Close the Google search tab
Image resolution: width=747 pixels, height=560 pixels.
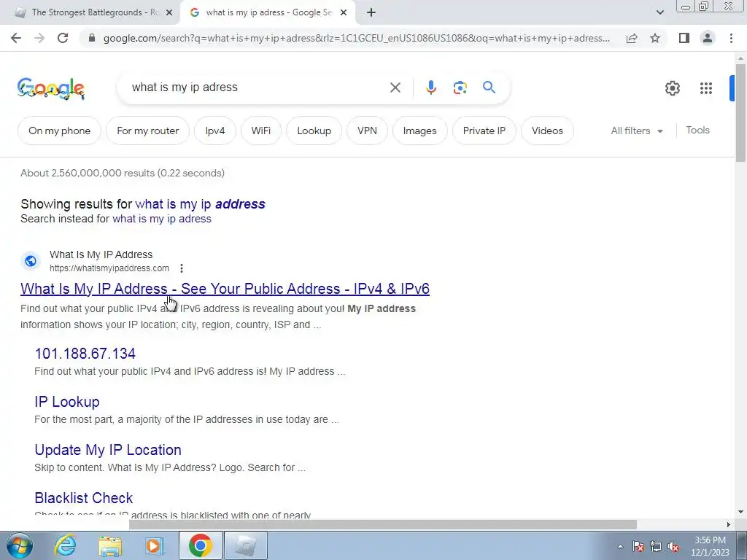[x=344, y=12]
